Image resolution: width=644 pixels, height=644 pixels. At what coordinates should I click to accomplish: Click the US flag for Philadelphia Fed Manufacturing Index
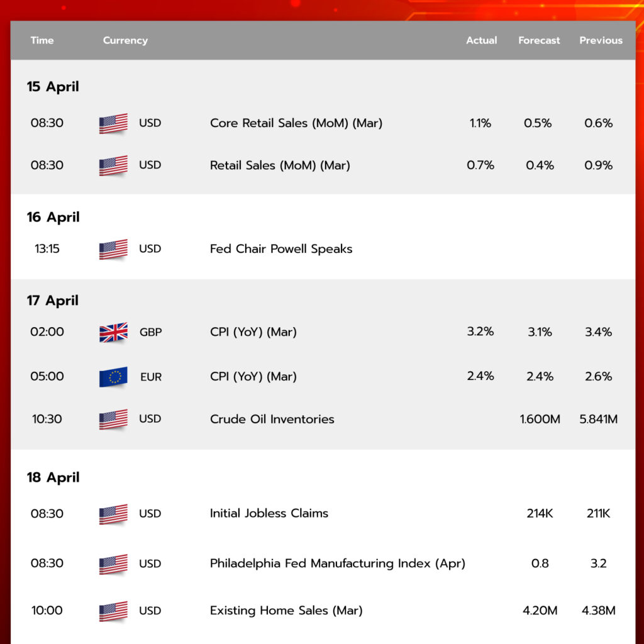click(113, 564)
